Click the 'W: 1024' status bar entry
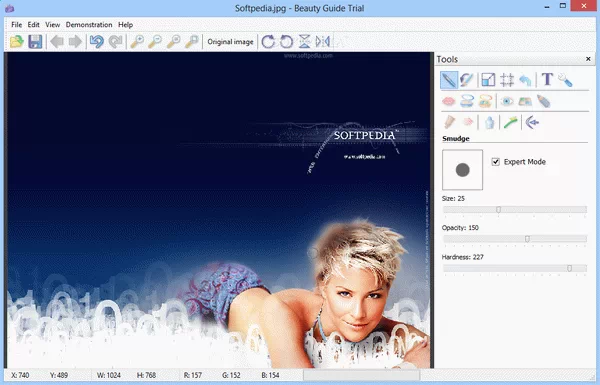Image resolution: width=600 pixels, height=385 pixels. click(109, 375)
